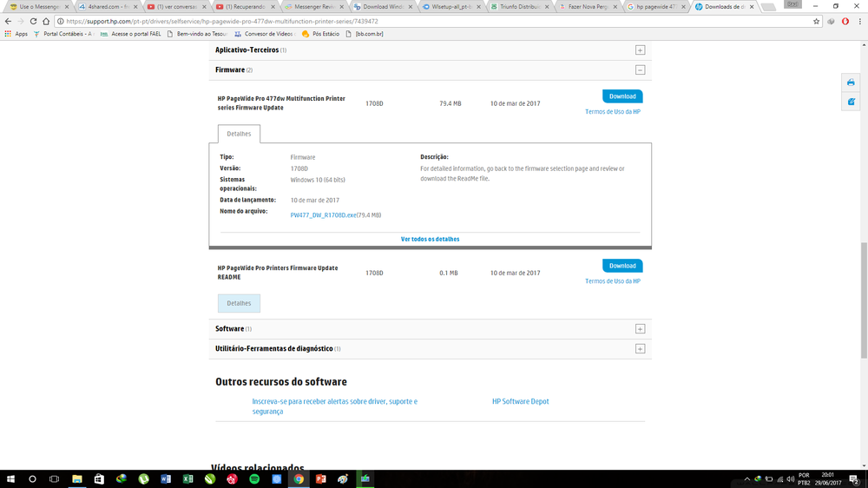Open Detalhes tab for Firmware Update README
The width and height of the screenshot is (868, 488).
click(239, 304)
